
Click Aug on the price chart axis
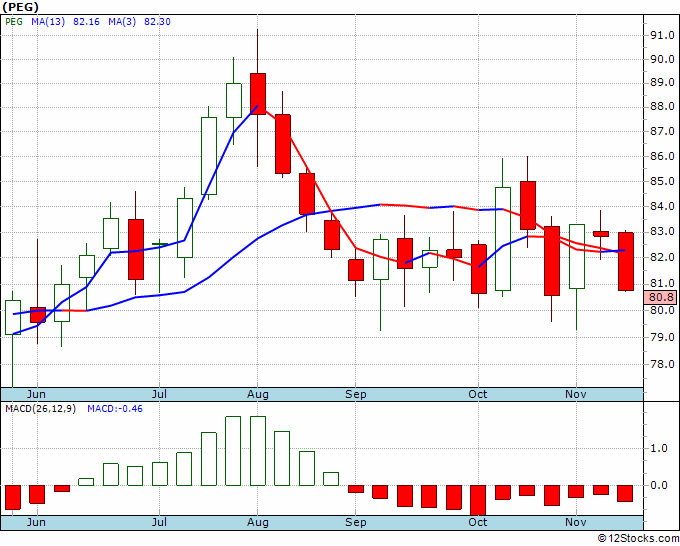click(x=258, y=394)
